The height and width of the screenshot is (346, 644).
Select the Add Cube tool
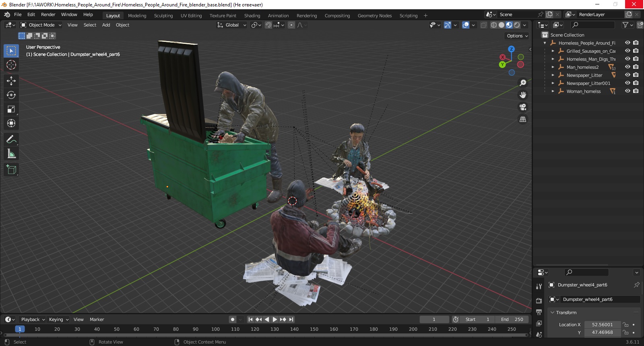click(11, 169)
